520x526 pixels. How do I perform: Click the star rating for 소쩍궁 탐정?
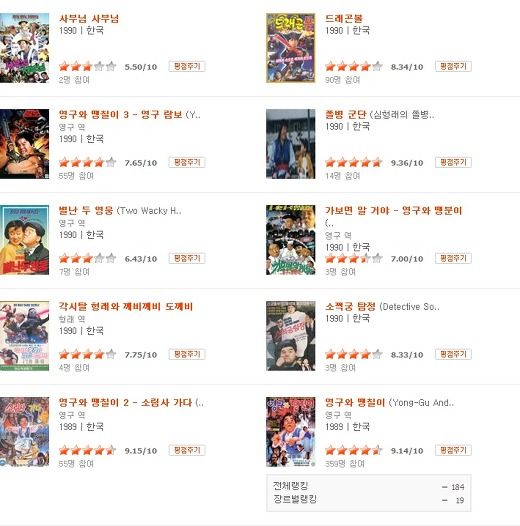354,354
